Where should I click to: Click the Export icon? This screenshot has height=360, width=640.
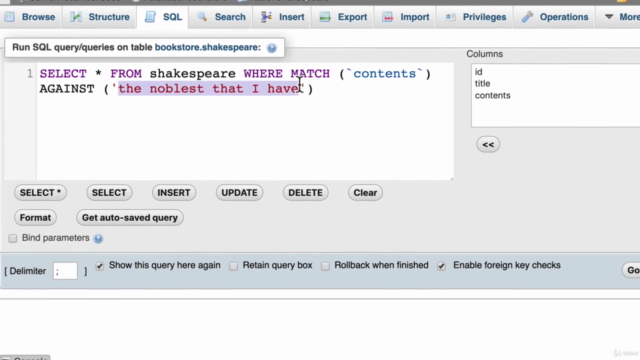tap(325, 17)
